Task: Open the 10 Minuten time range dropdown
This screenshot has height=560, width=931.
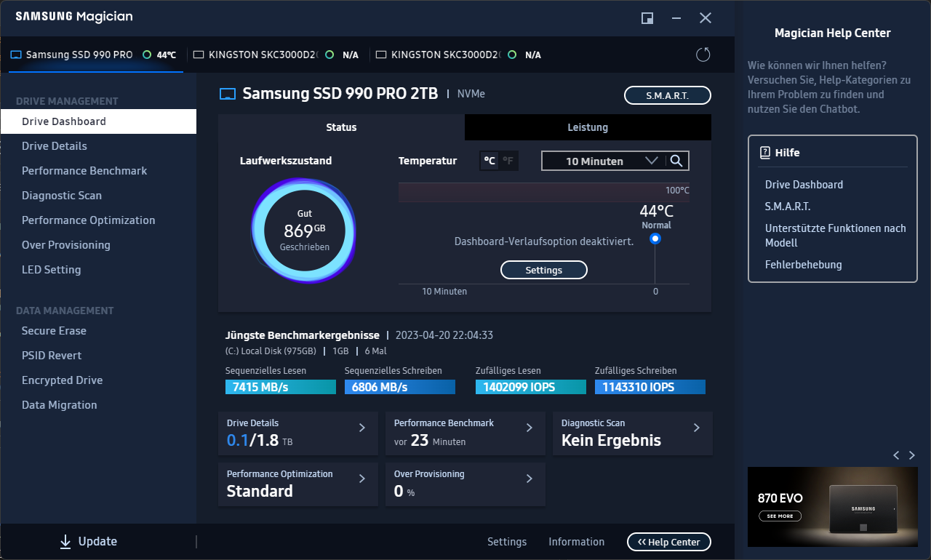Action: (x=603, y=161)
